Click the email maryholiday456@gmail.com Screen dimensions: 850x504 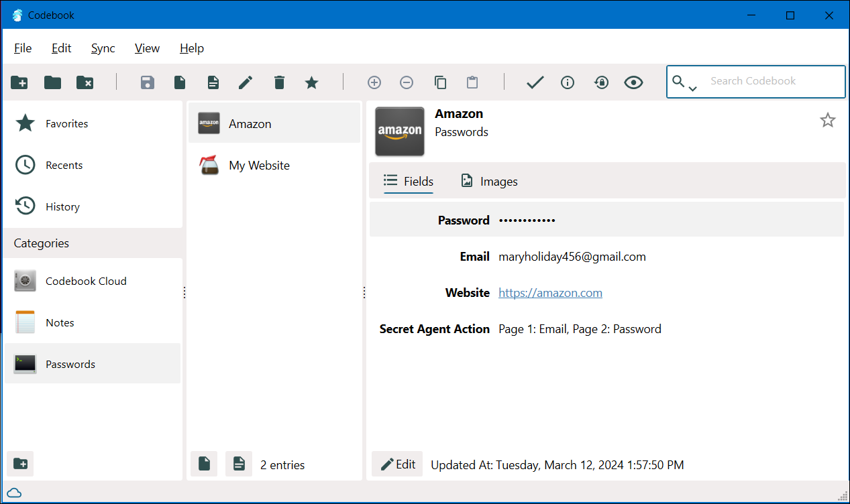572,257
